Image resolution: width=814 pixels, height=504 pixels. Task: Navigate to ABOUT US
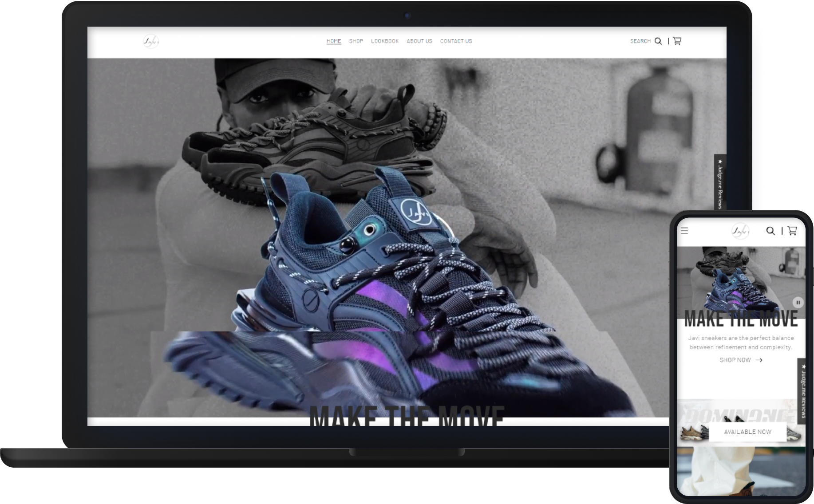[x=419, y=41]
